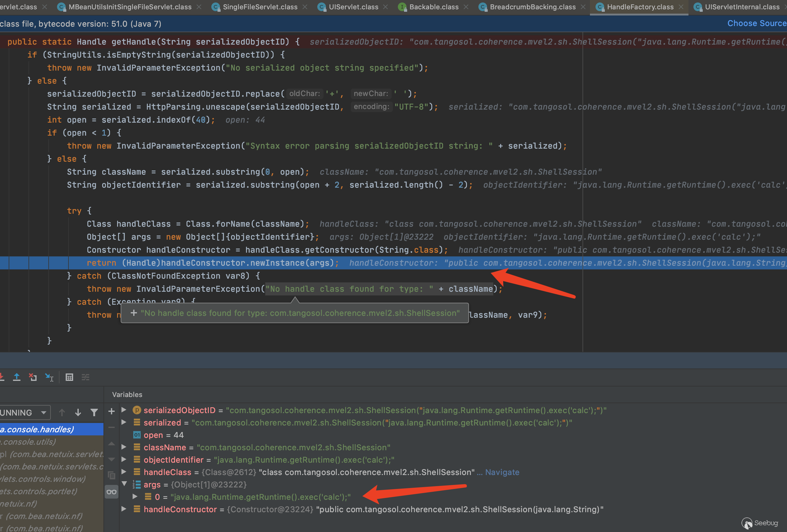Click the Step Out debugger icon
The image size is (787, 532).
[x=16, y=377]
